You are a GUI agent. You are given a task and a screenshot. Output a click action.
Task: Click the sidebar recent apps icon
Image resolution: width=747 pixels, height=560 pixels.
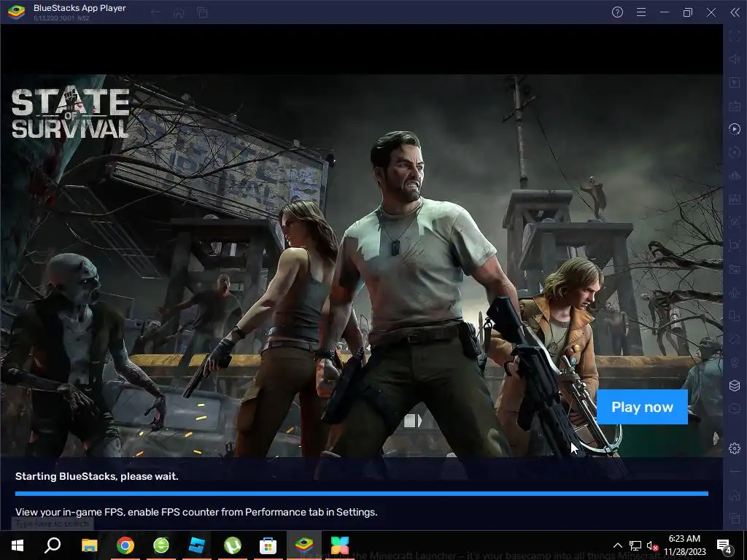[735, 518]
